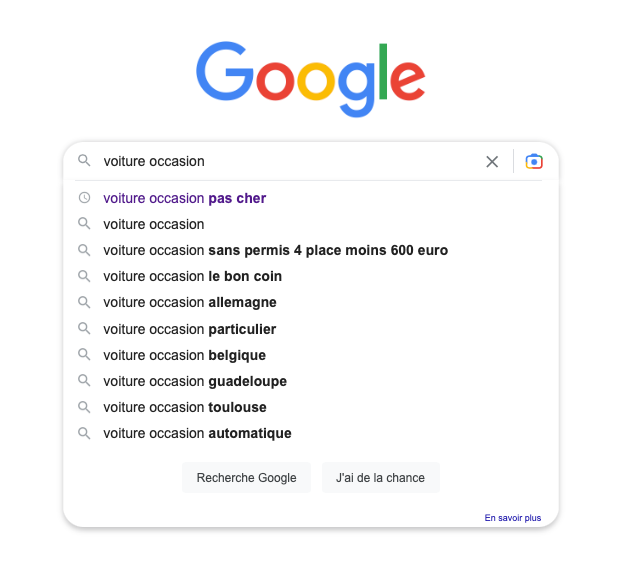
Task: Click the 'Recherche Google' button
Action: [246, 478]
